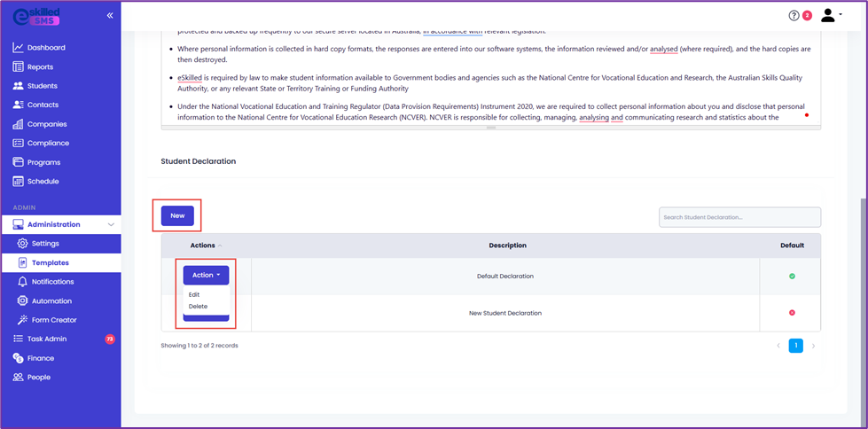Click green default check for Default Declaration
Screen dimensions: 868x429
(792, 276)
